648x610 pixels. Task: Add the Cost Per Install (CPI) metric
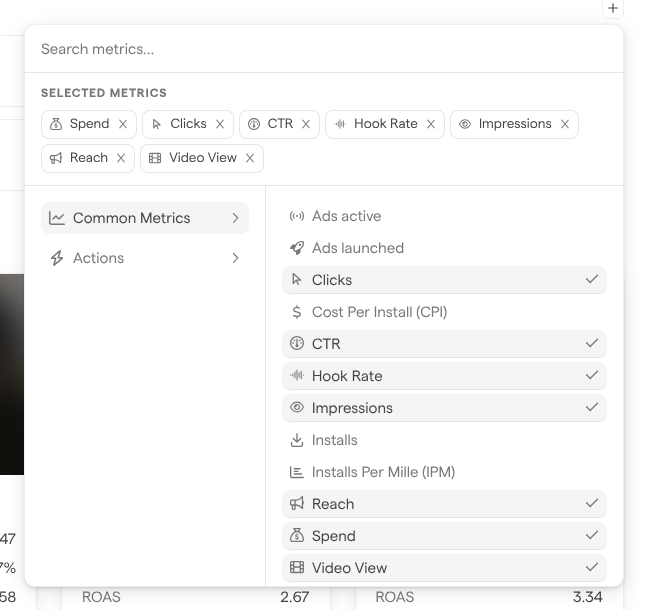(x=444, y=312)
